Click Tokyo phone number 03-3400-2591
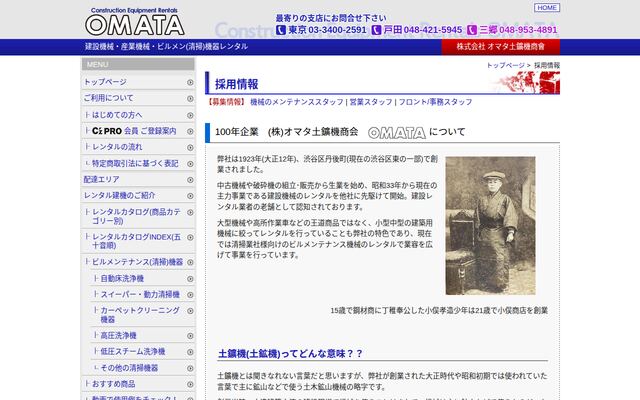640x400 pixels. click(x=337, y=30)
